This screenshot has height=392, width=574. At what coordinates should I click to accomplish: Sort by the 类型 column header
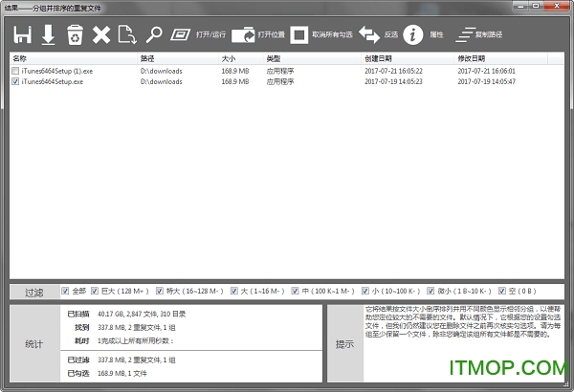(313, 58)
